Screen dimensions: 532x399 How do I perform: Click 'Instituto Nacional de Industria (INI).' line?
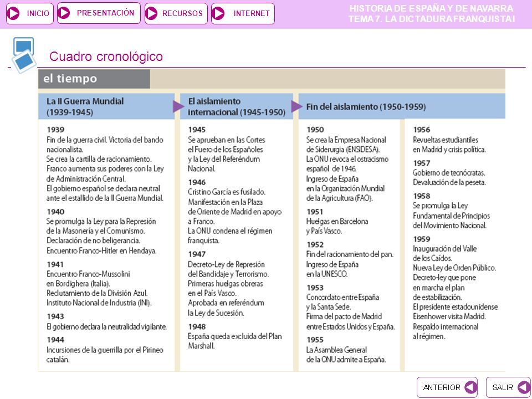pos(99,303)
